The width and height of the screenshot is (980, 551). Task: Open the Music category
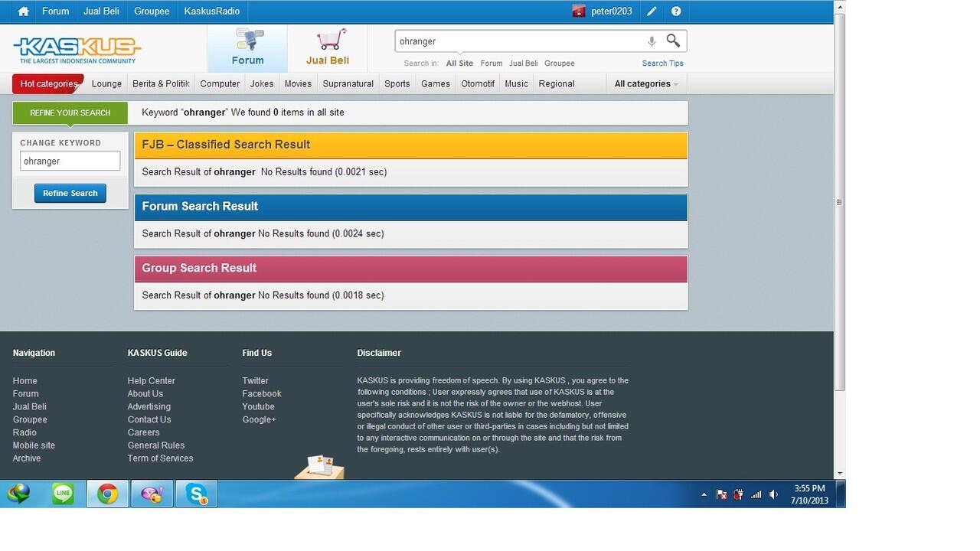516,83
